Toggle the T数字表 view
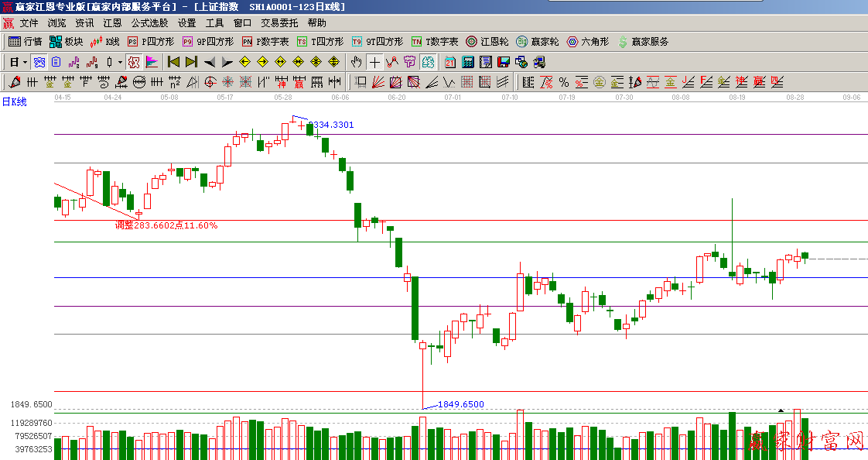The width and height of the screenshot is (868, 460). 434,42
